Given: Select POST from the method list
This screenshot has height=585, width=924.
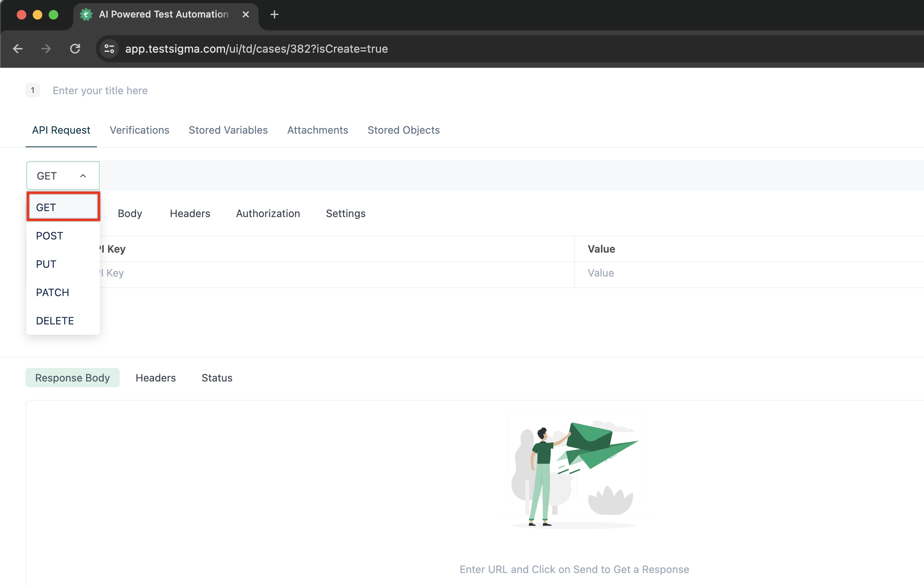Looking at the screenshot, I should point(49,236).
